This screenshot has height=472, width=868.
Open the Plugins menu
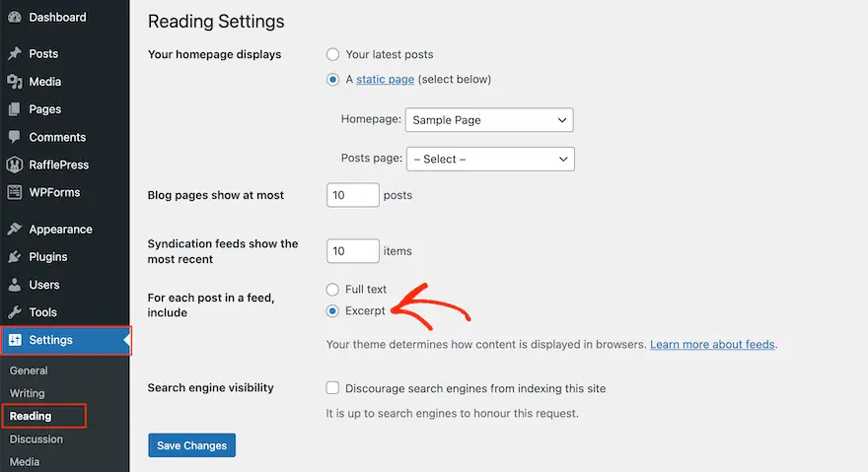click(x=65, y=257)
